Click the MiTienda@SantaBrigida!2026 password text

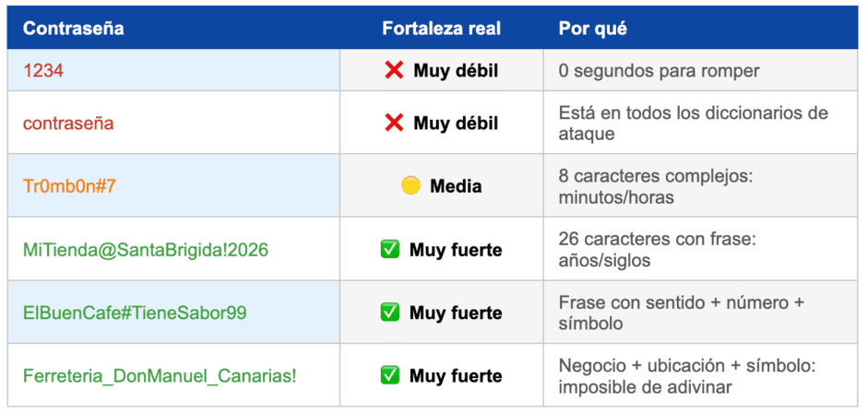(146, 250)
